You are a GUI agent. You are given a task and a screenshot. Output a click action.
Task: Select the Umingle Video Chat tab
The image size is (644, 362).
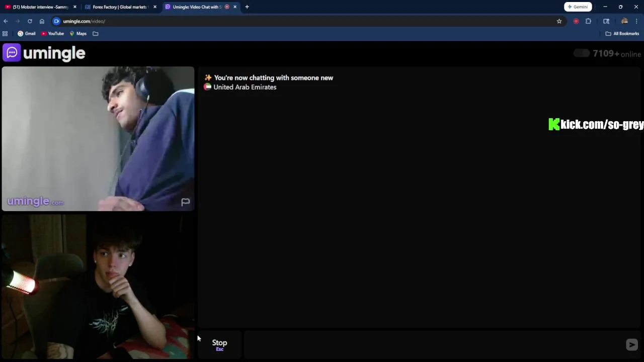tap(196, 7)
